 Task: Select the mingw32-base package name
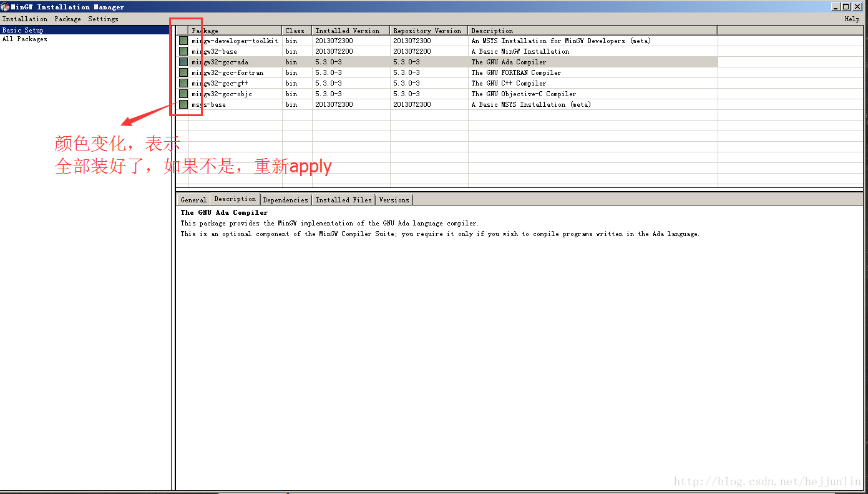(x=214, y=51)
